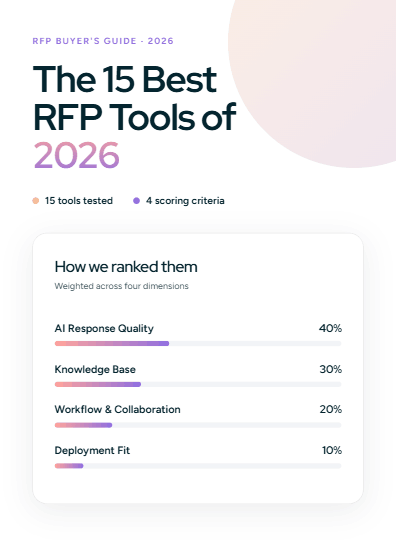Screen dimensions: 396x540
Task: Click the "15 tools tested" label
Action: point(79,201)
